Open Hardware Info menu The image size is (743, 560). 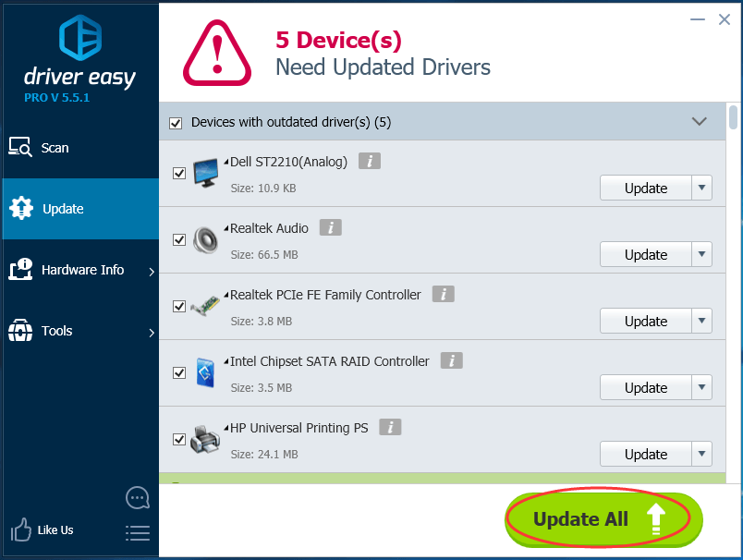point(80,270)
